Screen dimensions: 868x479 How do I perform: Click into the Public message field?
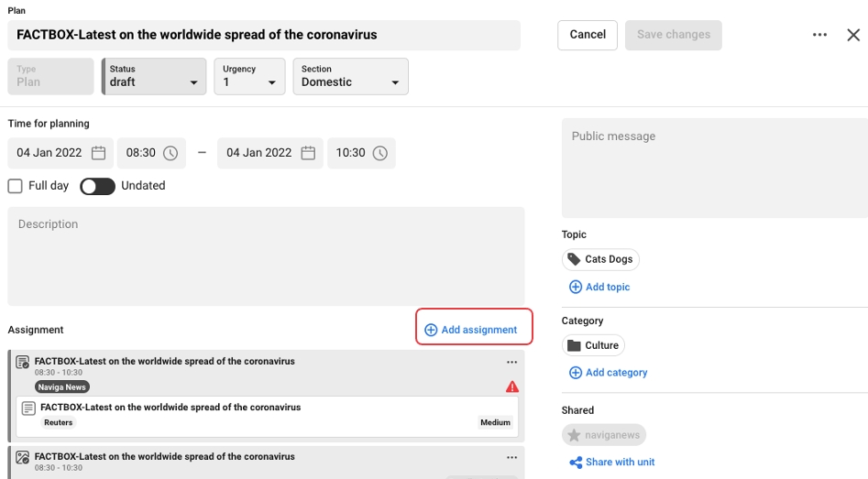tap(714, 168)
